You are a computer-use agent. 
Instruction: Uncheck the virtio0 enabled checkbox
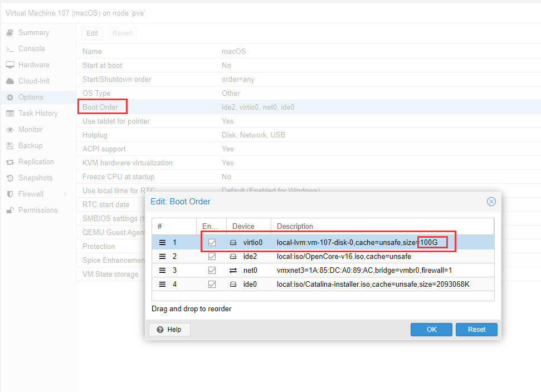(x=212, y=243)
